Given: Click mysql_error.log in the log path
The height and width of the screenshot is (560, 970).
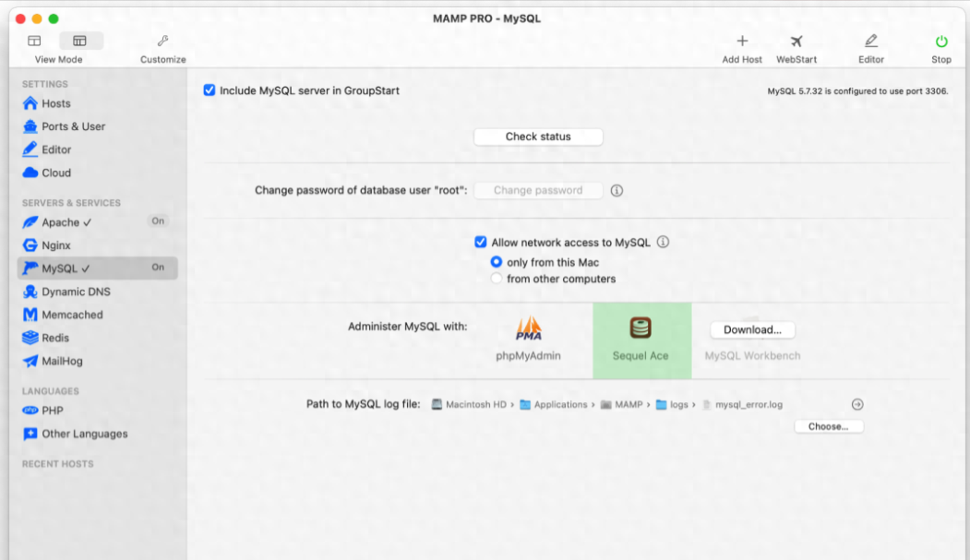Looking at the screenshot, I should click(742, 404).
